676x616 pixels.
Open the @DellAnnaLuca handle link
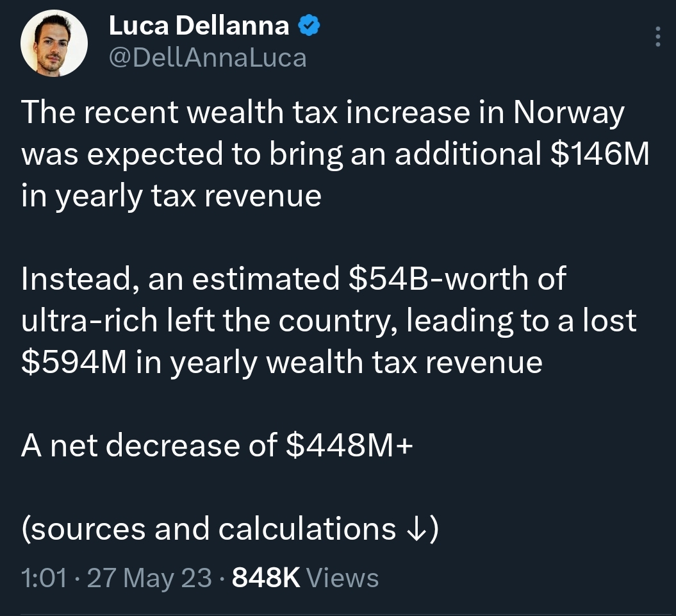tap(208, 58)
